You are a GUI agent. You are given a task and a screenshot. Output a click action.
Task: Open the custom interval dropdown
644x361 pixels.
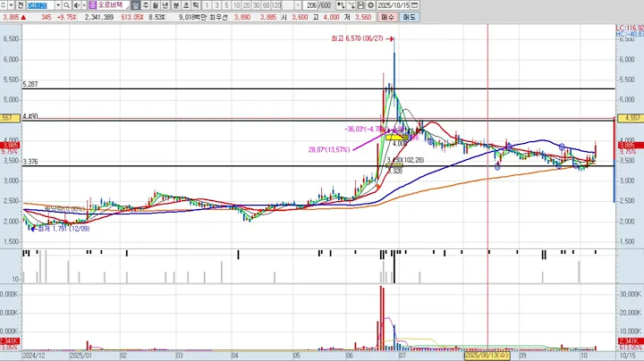point(298,5)
